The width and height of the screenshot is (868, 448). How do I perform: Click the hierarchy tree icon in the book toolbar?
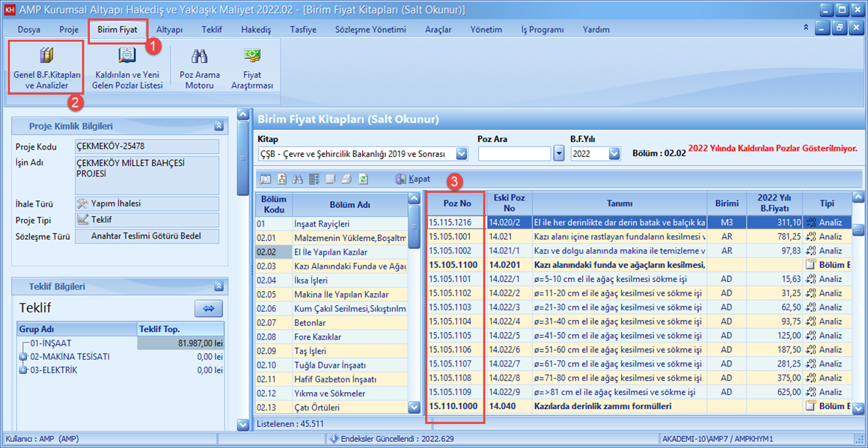click(x=281, y=179)
